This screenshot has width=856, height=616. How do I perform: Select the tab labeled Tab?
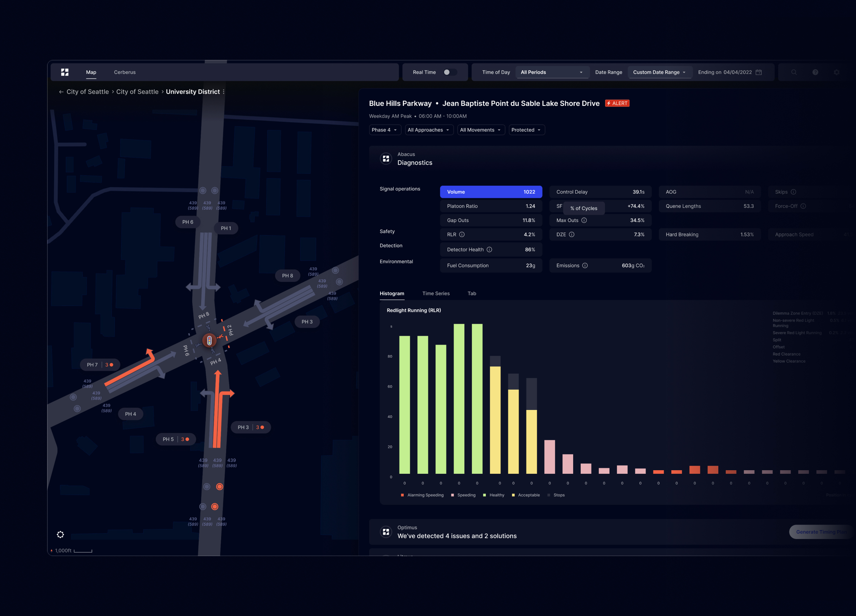pos(472,293)
